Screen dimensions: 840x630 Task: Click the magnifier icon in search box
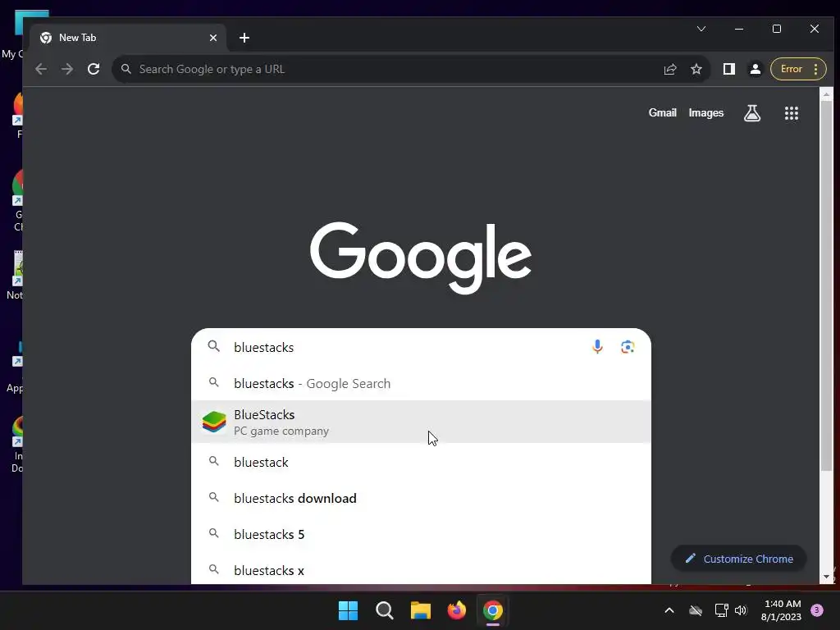point(214,347)
